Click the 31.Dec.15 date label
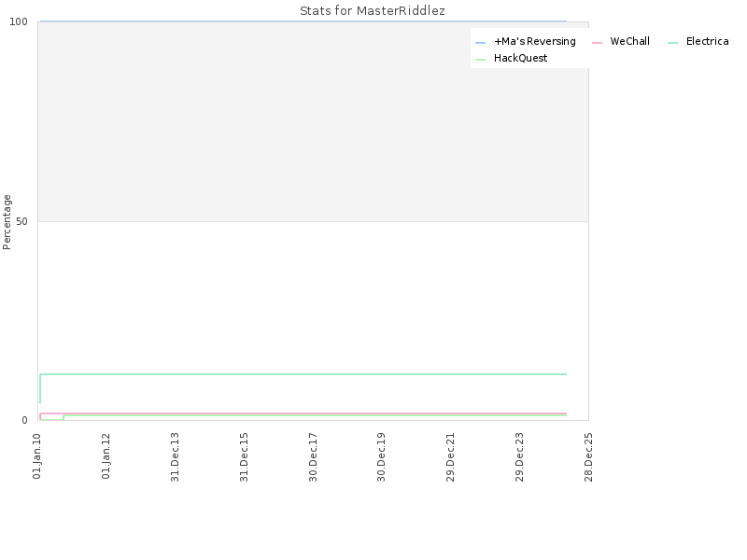Screen dimensions: 747x560 pyautogui.click(x=244, y=456)
